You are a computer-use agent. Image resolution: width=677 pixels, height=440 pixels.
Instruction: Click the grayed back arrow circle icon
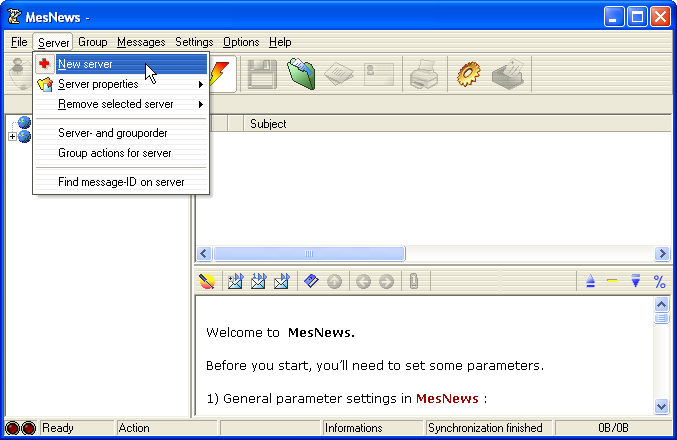[364, 282]
